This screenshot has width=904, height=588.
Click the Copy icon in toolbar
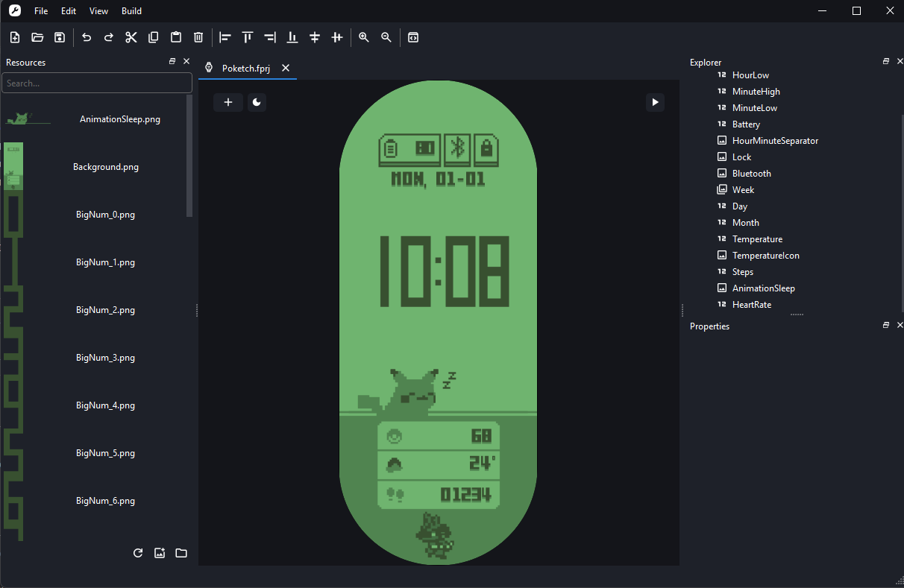point(154,37)
